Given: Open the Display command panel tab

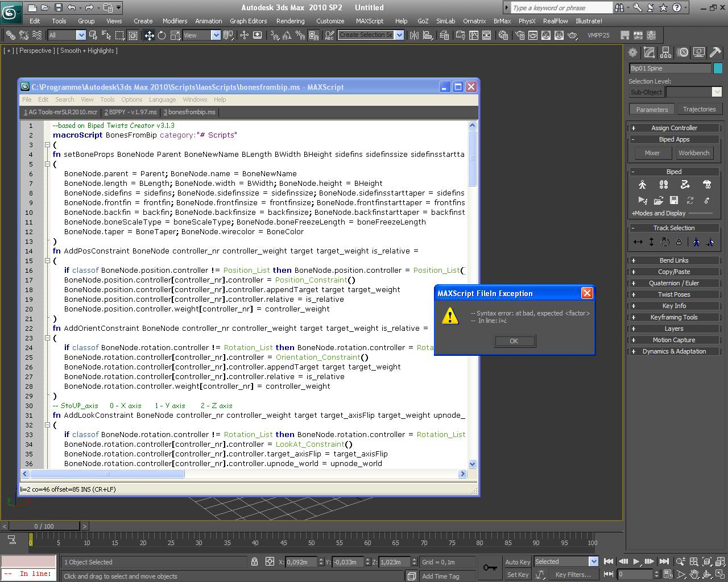Looking at the screenshot, I should pyautogui.click(x=699, y=52).
